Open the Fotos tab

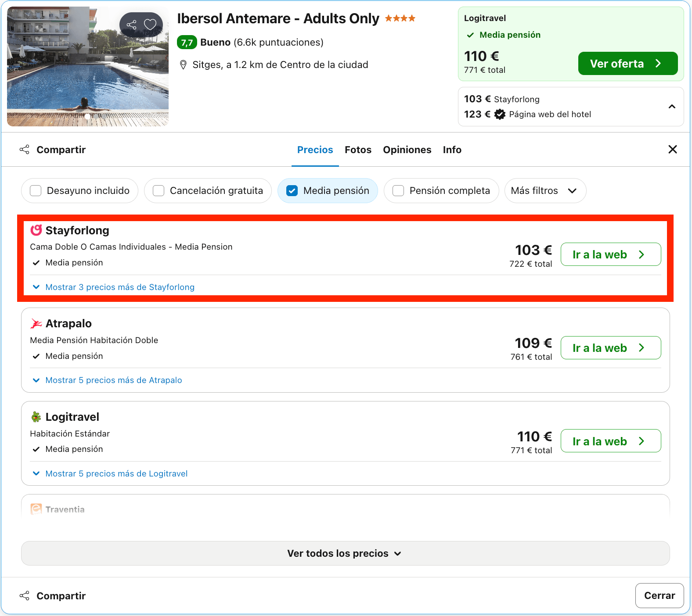click(x=358, y=150)
